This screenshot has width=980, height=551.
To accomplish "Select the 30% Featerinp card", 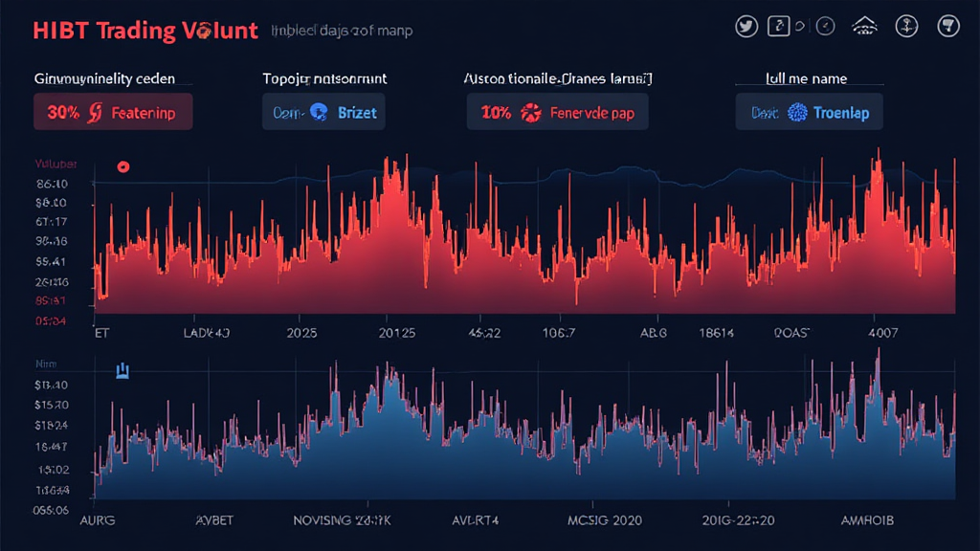I will [112, 112].
